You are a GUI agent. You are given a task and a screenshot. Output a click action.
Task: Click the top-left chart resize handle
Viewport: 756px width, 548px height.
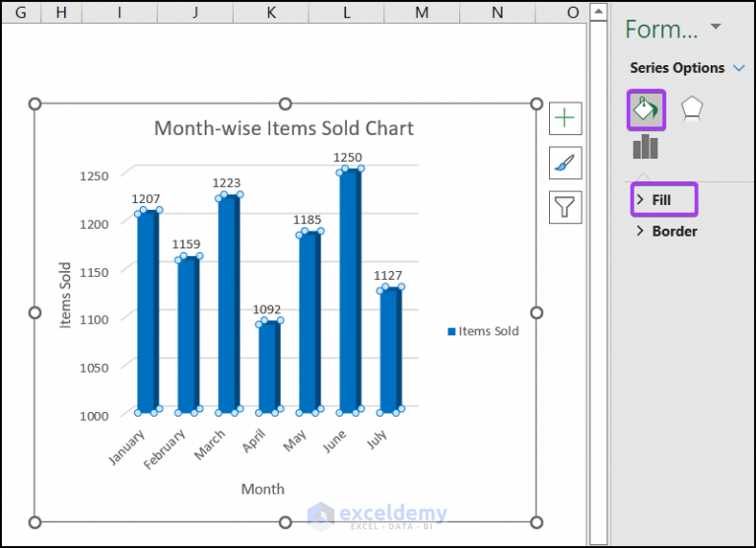(x=34, y=103)
